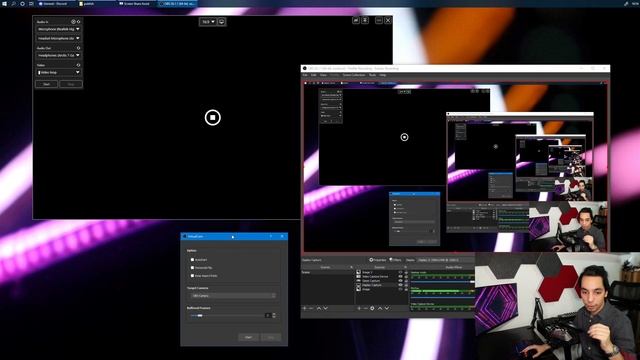Toggle visibility eye for Display Capture source
The image size is (640, 360).
click(400, 285)
